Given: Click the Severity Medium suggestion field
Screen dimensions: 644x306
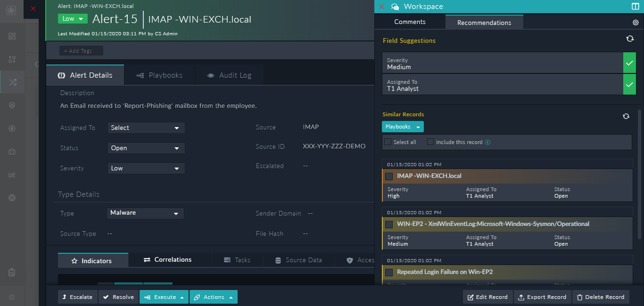Looking at the screenshot, I should 503,63.
